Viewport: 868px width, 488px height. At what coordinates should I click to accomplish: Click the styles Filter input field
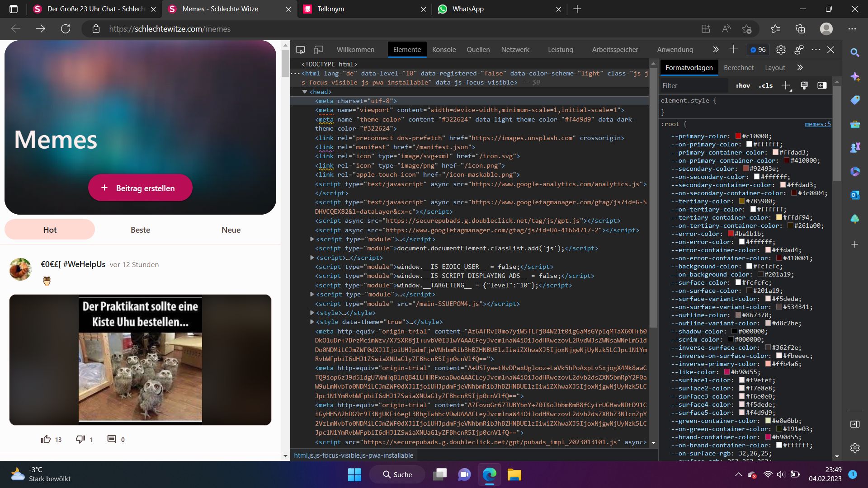(694, 85)
